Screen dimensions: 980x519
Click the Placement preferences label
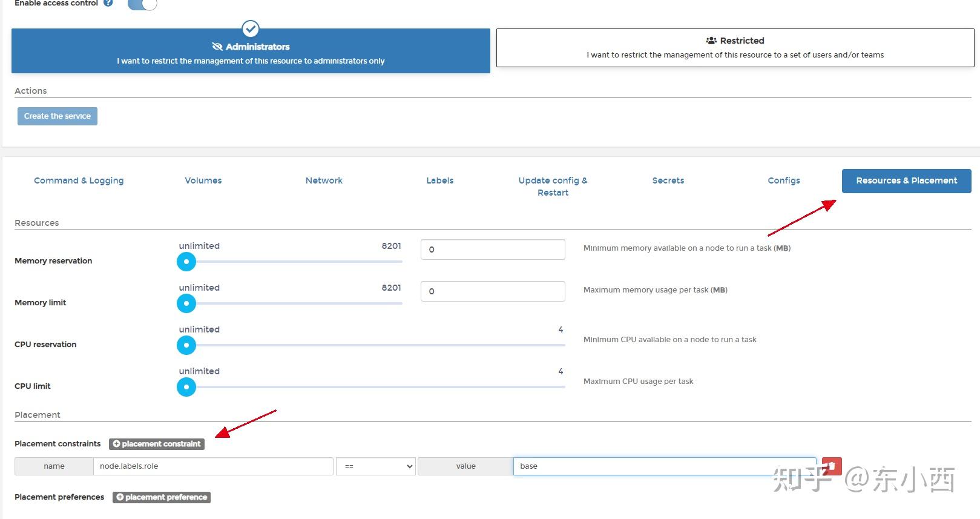[x=59, y=497]
